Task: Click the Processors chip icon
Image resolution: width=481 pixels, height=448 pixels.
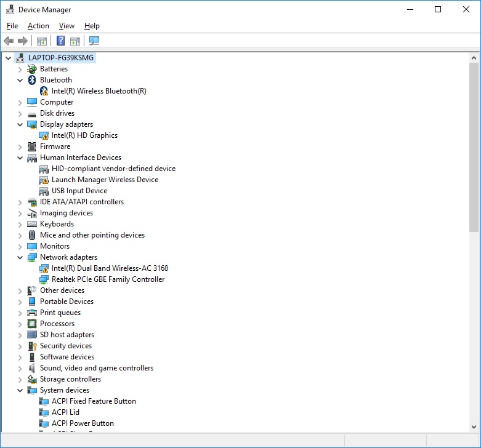Action: (32, 324)
